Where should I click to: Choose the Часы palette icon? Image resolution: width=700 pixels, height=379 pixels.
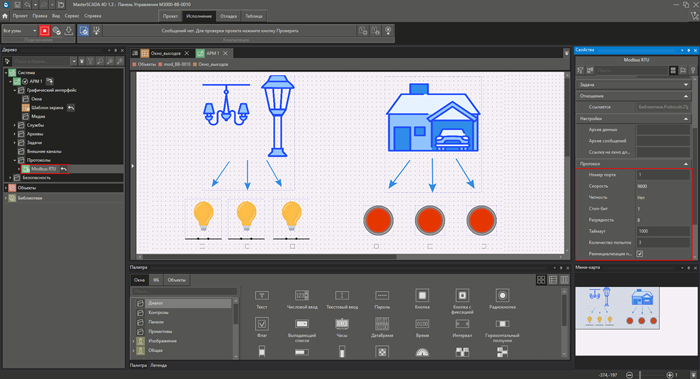pyautogui.click(x=342, y=327)
